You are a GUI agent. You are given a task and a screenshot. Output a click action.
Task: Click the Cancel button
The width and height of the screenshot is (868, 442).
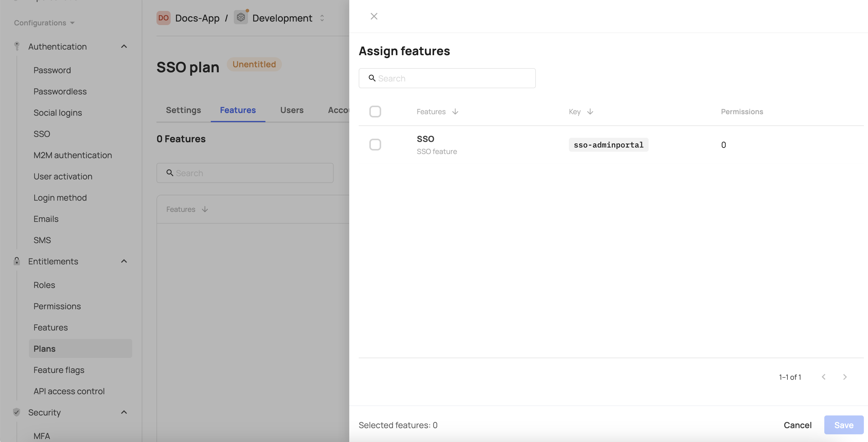point(797,425)
